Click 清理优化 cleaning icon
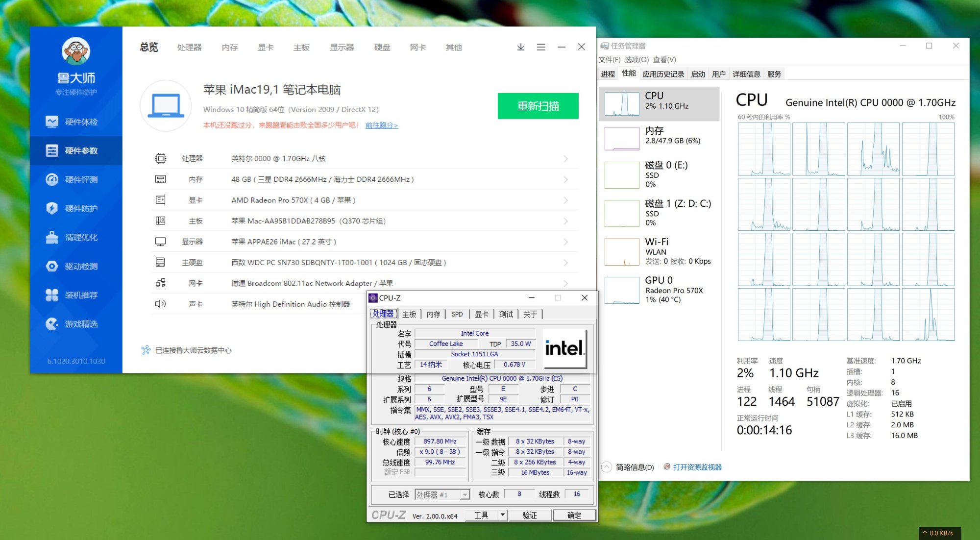 tap(52, 238)
